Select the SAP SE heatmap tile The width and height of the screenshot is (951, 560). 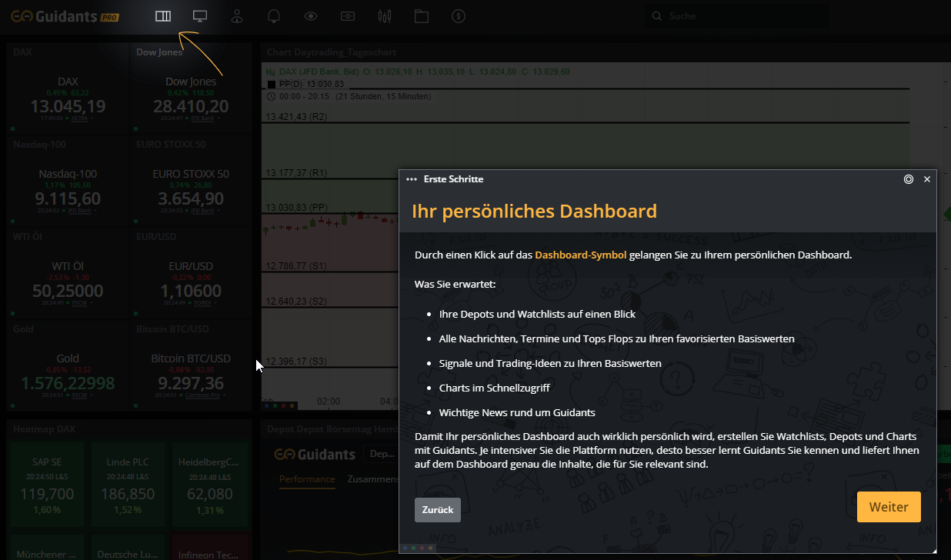pos(47,483)
